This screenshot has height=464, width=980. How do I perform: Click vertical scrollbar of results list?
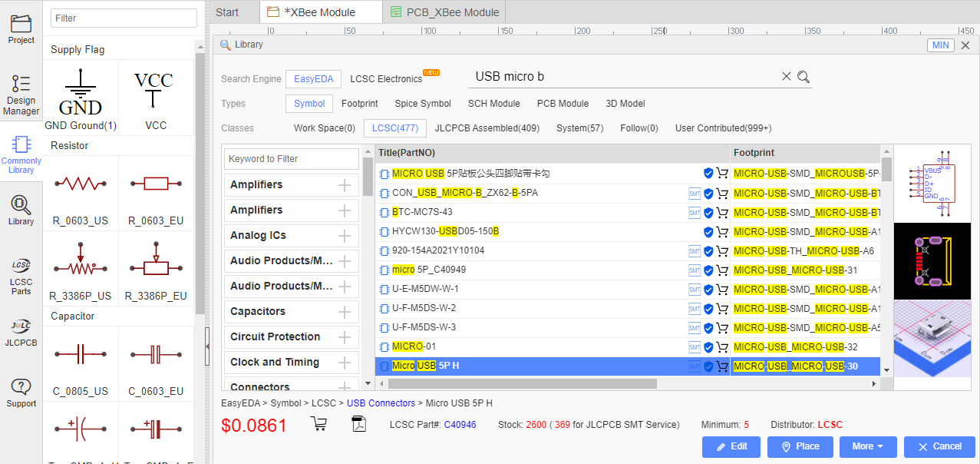[x=886, y=168]
